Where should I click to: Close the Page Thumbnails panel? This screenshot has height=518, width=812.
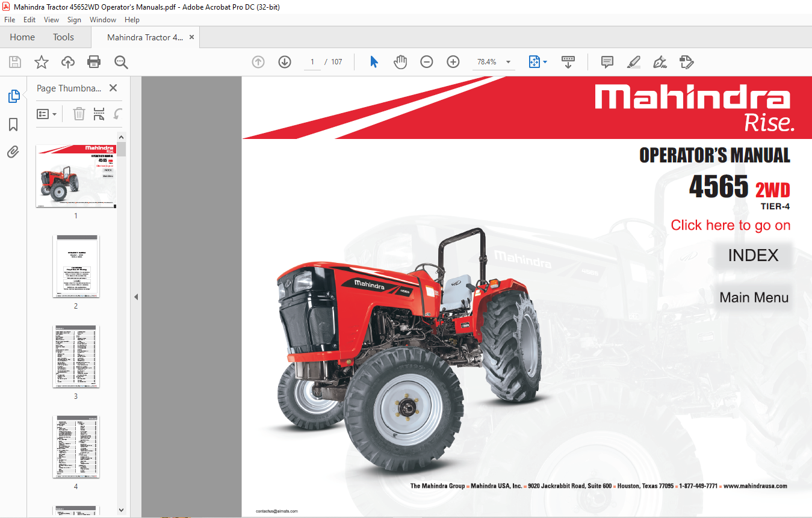pos(113,88)
